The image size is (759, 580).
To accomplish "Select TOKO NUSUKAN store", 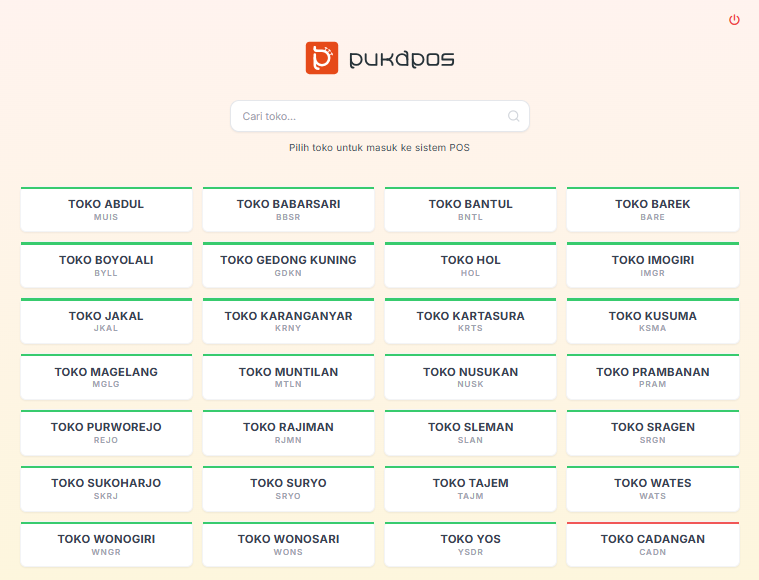I will click(470, 377).
